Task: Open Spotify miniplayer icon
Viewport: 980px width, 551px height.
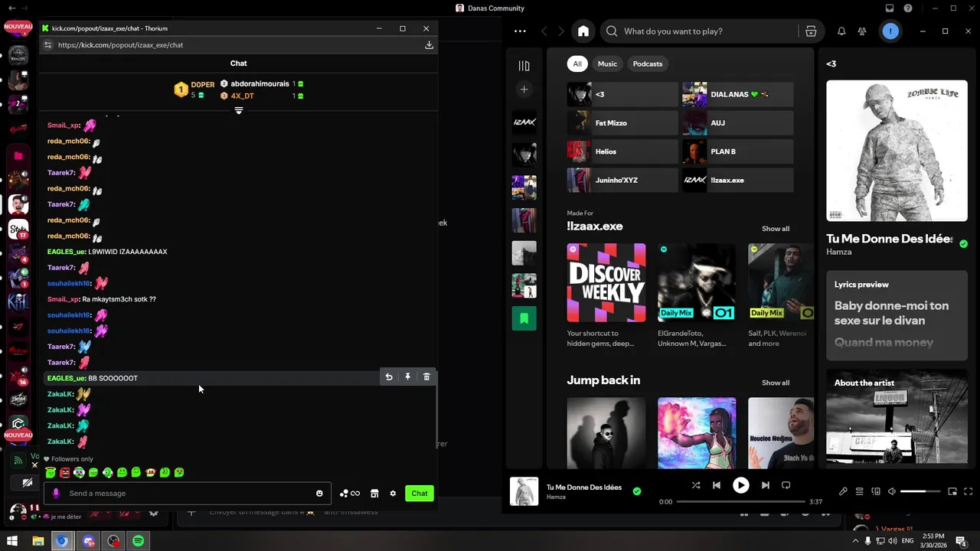Action: 952,491
